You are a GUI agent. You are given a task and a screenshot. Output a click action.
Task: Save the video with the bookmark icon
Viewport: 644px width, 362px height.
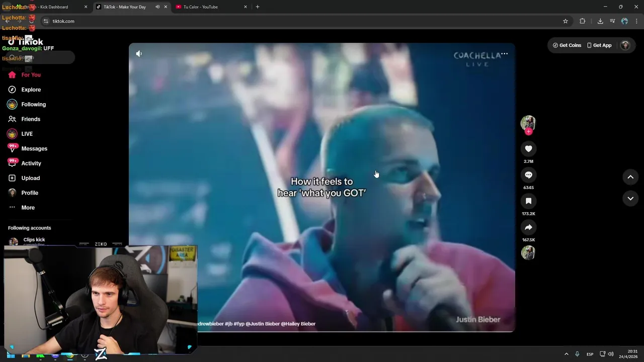tap(528, 201)
